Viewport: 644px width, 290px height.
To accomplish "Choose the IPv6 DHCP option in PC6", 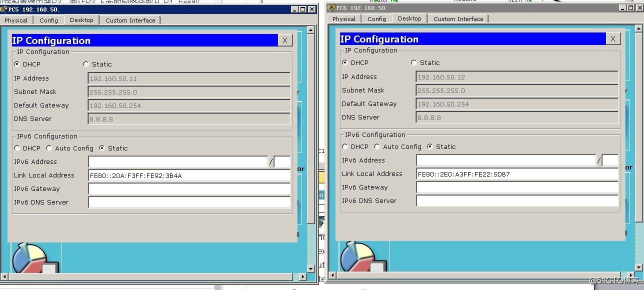I will click(x=345, y=146).
